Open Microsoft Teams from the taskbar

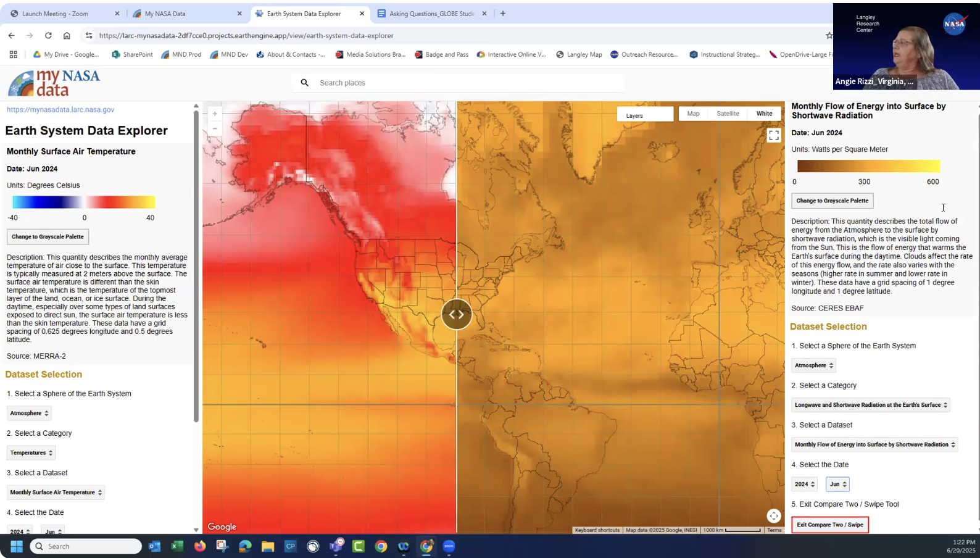(336, 546)
